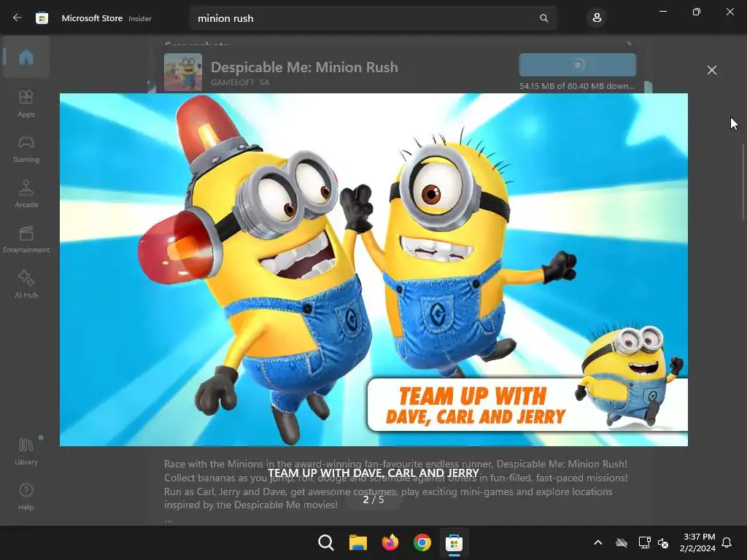Open the Entertainment sidebar section
Screen dimensions: 747x560
26,239
